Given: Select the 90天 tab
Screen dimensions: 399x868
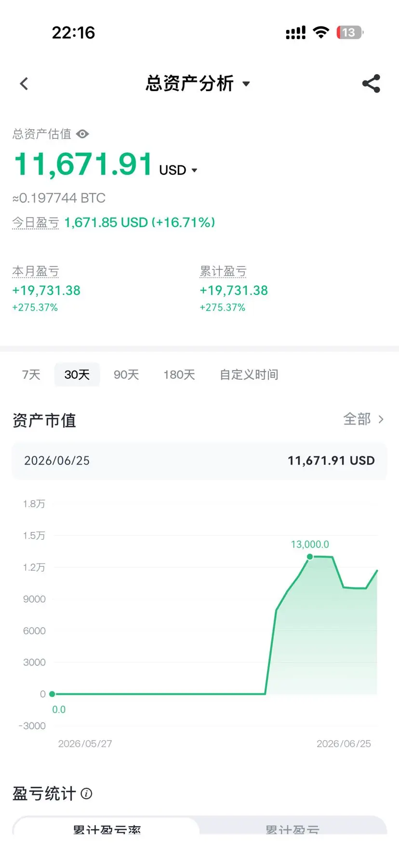Looking at the screenshot, I should tap(126, 374).
